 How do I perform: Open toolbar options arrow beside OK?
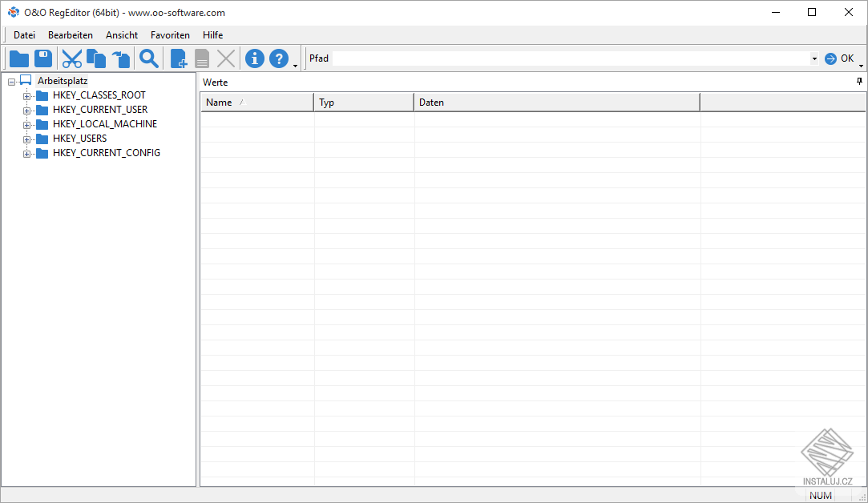click(862, 66)
